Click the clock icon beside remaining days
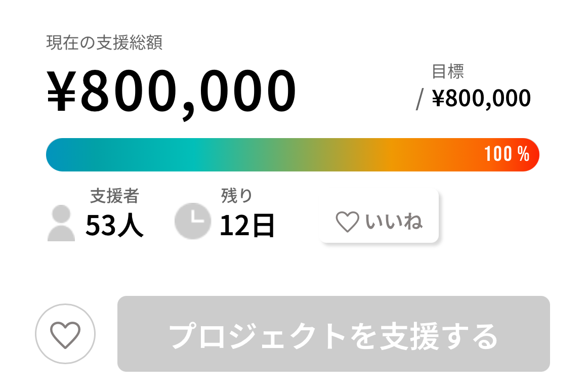 click(192, 221)
